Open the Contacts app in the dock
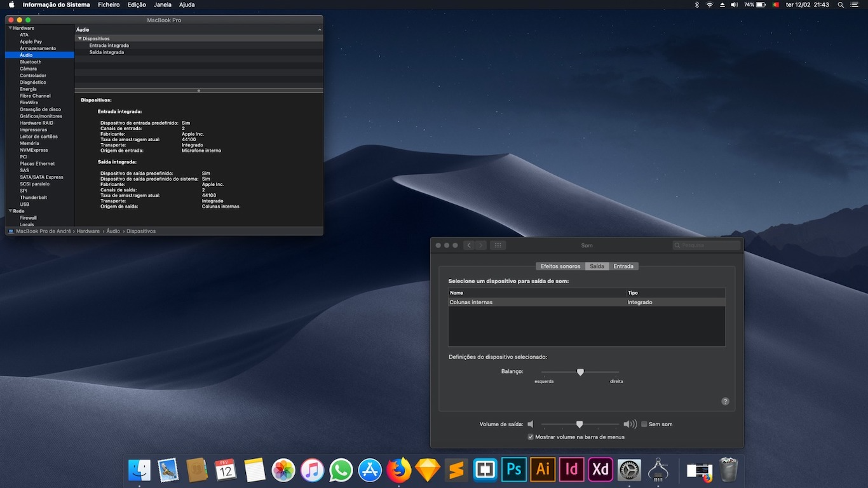 (x=197, y=470)
